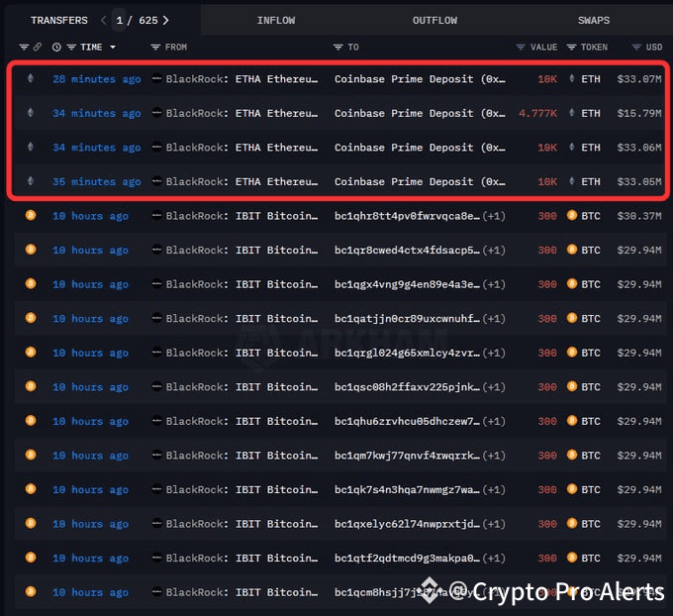The width and height of the screenshot is (673, 616).
Task: Click Coinbase Prime Deposit in the $33.07M row
Action: [x=420, y=79]
